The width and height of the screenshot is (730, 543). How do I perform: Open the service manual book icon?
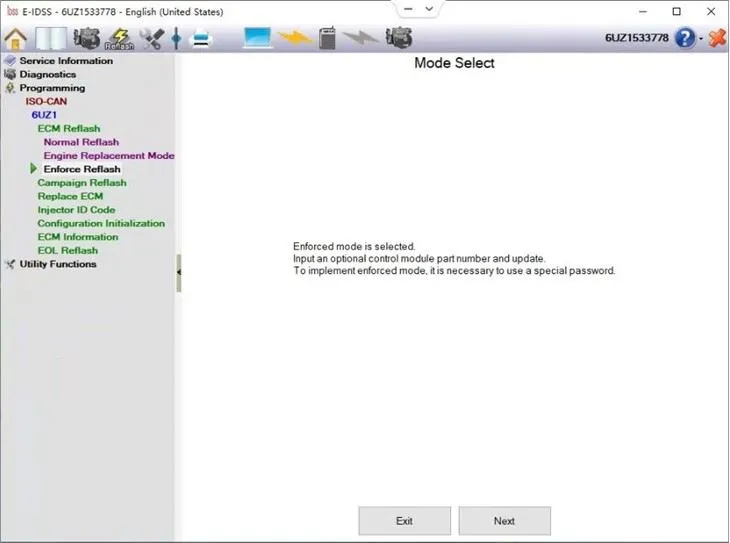(51, 38)
